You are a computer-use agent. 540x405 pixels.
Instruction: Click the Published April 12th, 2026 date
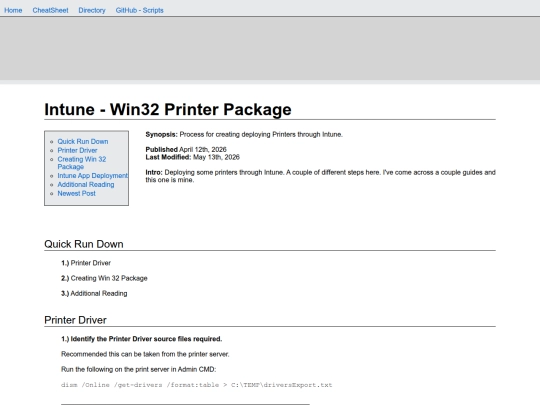click(186, 149)
